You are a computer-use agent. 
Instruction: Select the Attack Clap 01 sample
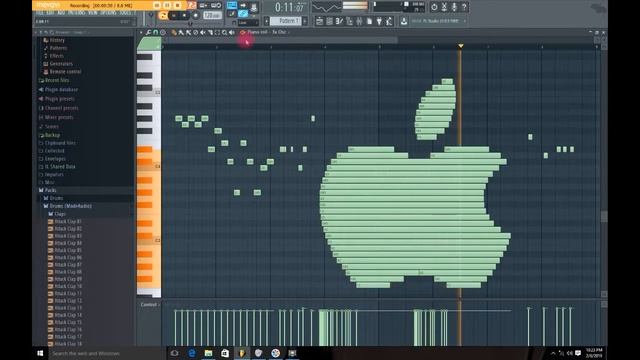[68, 221]
